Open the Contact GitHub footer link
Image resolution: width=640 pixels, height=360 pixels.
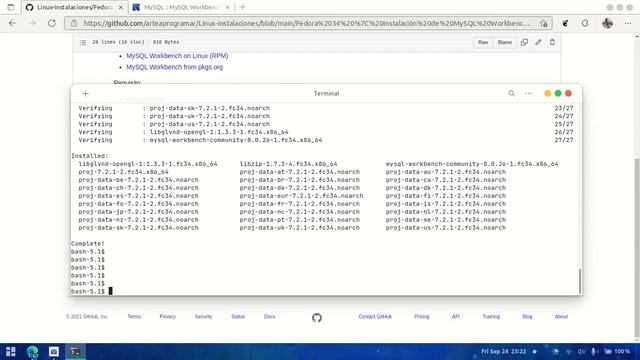click(x=375, y=316)
